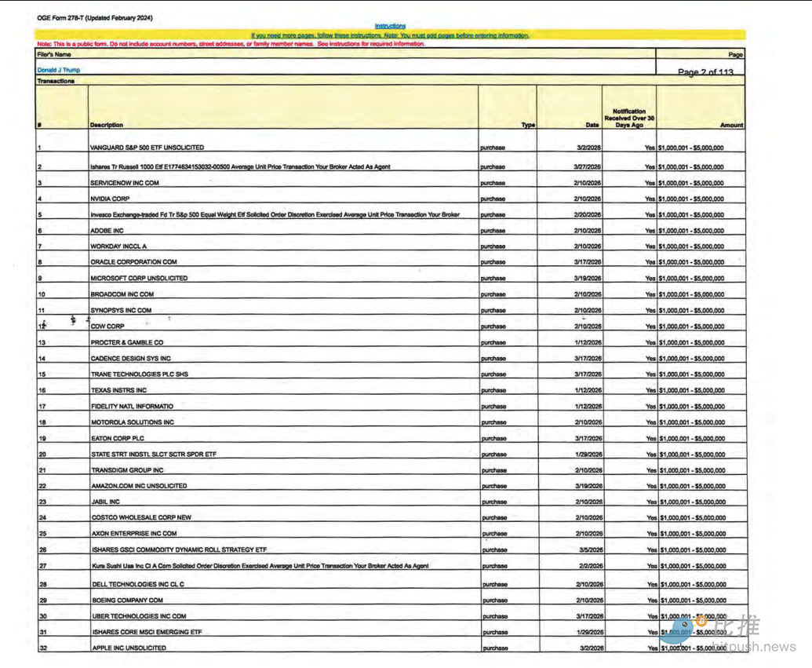Click STATE STRT INDSTL SLCT SCTR SPDR ETF
The width and height of the screenshot is (812, 668).
click(x=154, y=454)
